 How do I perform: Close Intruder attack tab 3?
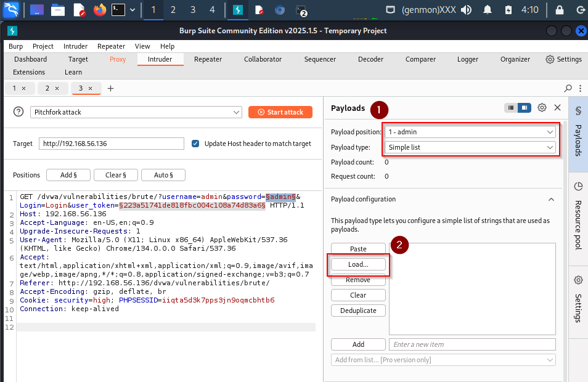(x=90, y=89)
